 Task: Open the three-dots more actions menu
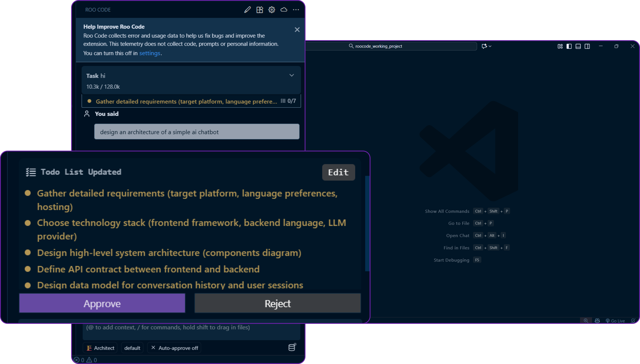pyautogui.click(x=296, y=10)
